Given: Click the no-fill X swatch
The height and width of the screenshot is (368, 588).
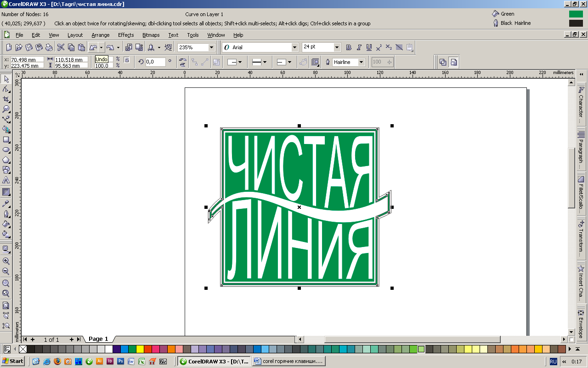Looking at the screenshot, I should point(23,350).
